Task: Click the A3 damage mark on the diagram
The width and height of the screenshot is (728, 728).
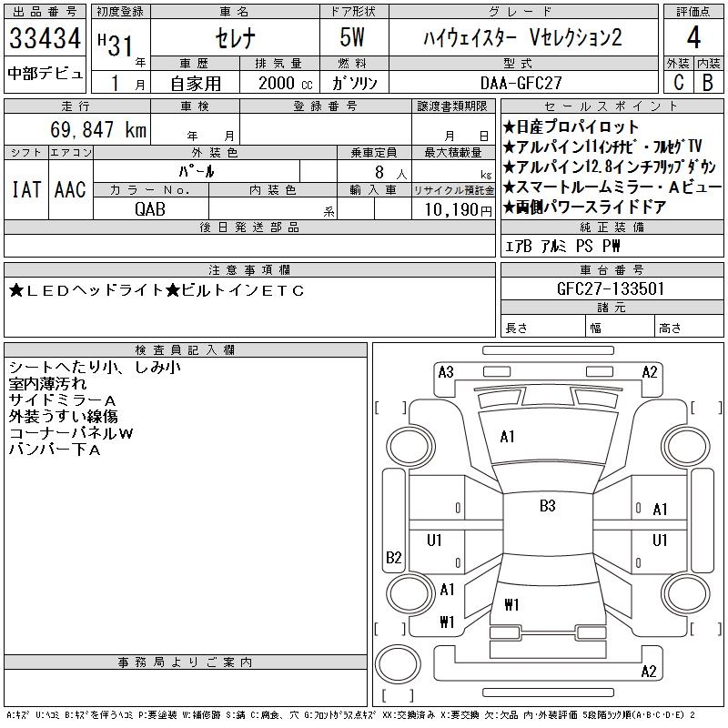Action: tap(446, 371)
